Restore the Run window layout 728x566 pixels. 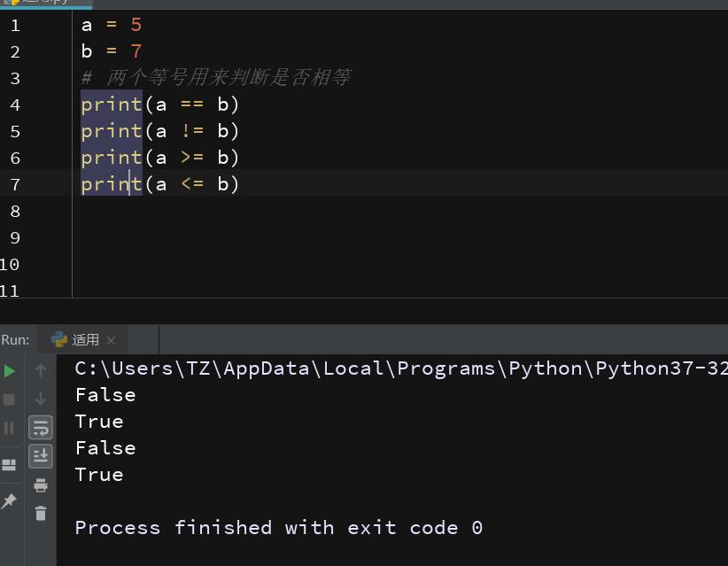(10, 464)
